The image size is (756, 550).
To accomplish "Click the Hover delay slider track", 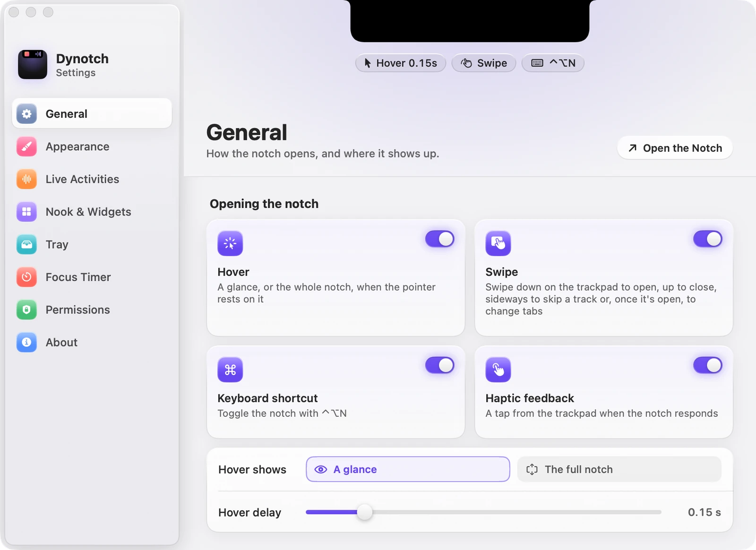I will [x=483, y=512].
